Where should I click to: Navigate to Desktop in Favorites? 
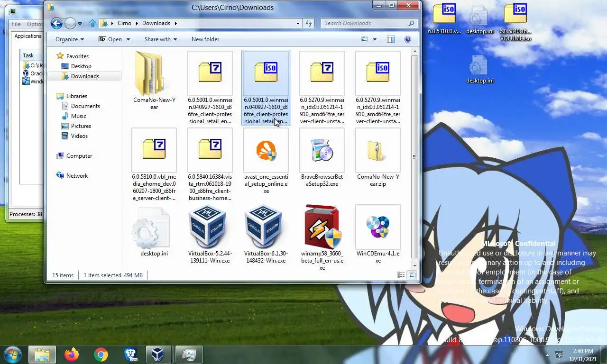click(x=81, y=66)
